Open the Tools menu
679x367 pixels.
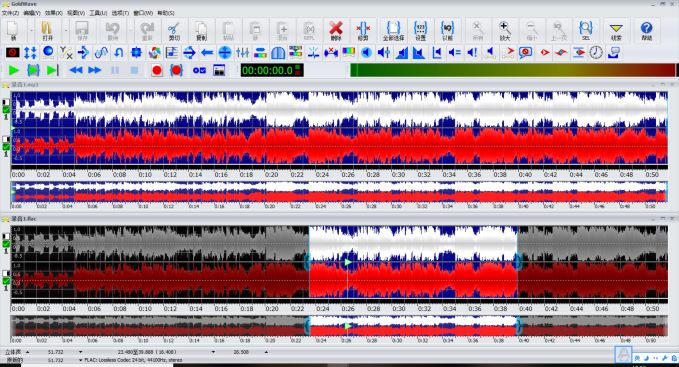98,13
